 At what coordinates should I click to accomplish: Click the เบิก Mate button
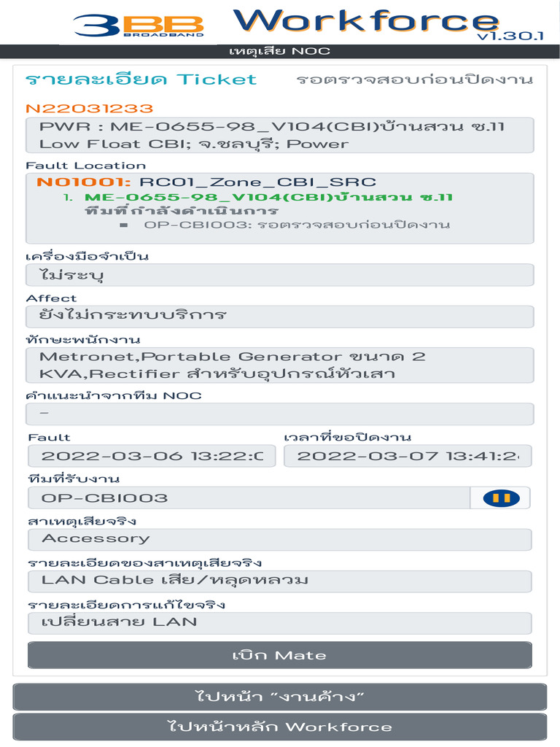[280, 655]
